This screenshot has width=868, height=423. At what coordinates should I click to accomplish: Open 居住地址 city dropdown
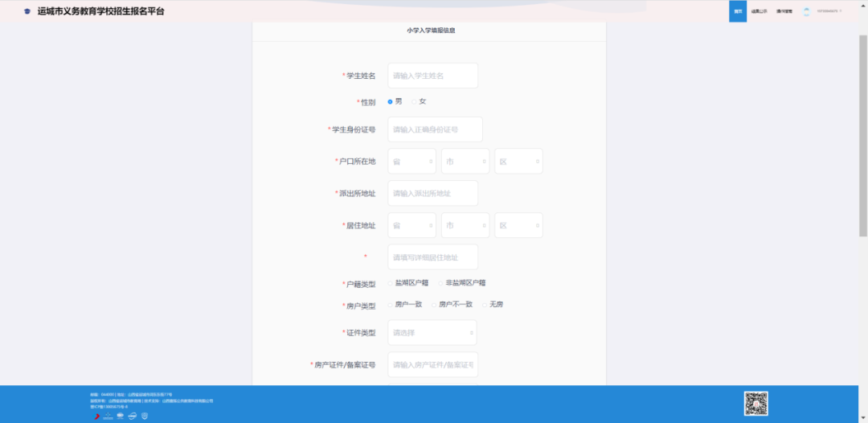coord(465,225)
